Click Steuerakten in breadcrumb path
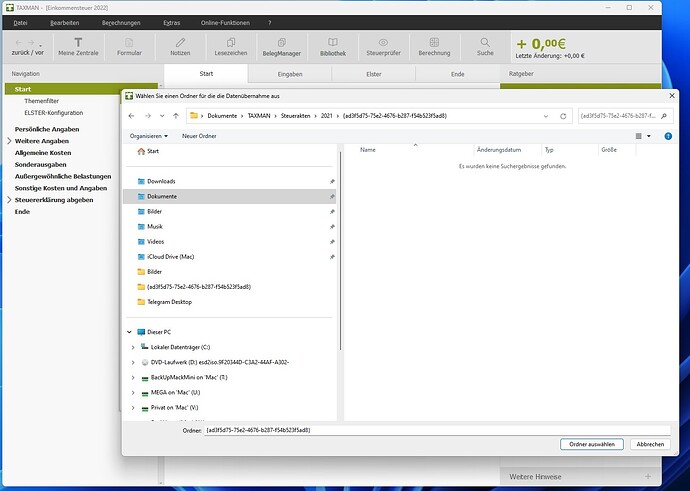This screenshot has height=491, width=690. [x=295, y=116]
